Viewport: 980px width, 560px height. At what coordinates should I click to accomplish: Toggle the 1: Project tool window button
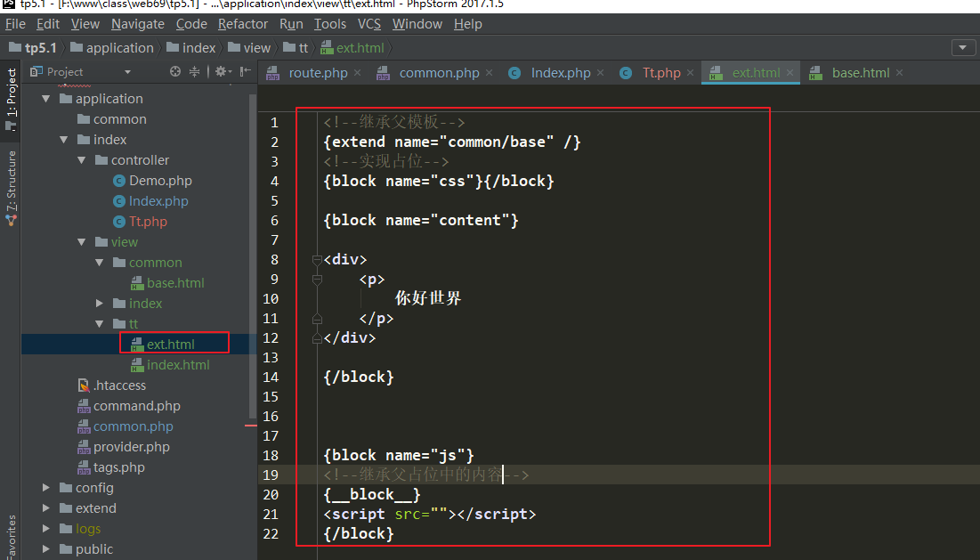click(x=11, y=99)
